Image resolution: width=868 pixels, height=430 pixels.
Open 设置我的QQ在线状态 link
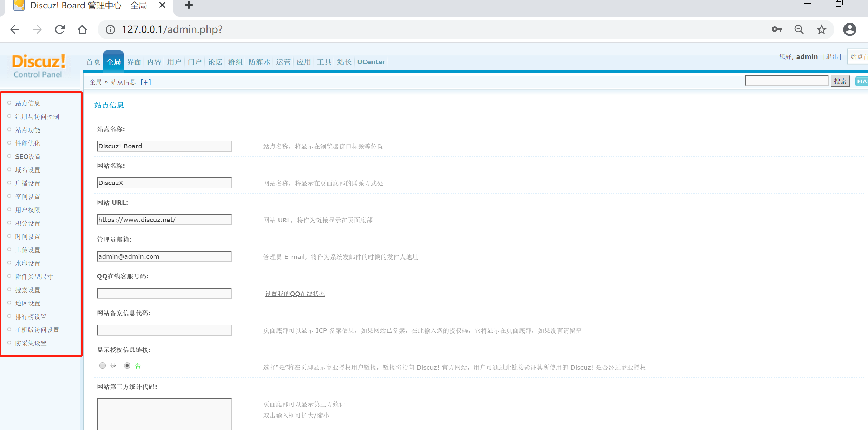coord(295,294)
